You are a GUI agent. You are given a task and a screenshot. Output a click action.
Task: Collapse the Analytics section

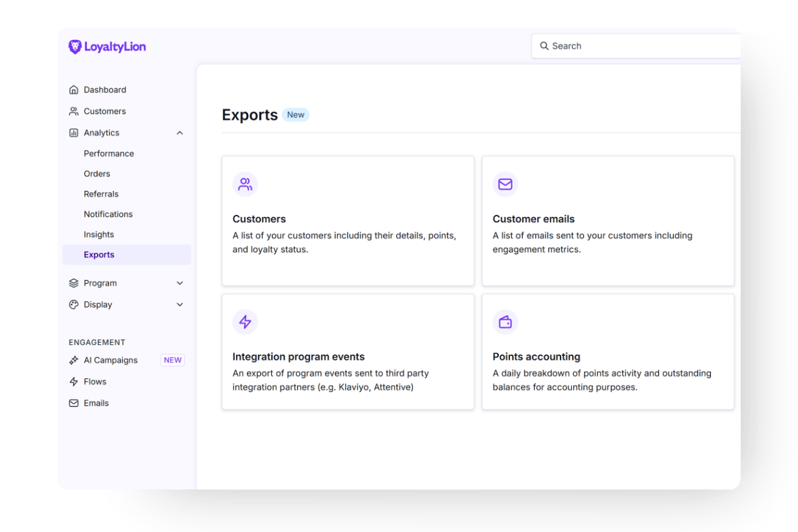[x=179, y=132]
